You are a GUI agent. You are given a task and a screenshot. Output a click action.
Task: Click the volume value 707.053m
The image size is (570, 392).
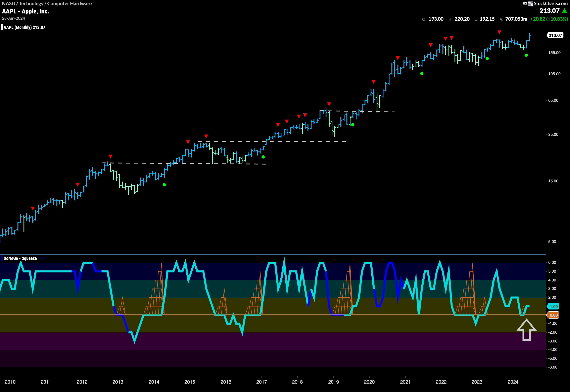516,19
